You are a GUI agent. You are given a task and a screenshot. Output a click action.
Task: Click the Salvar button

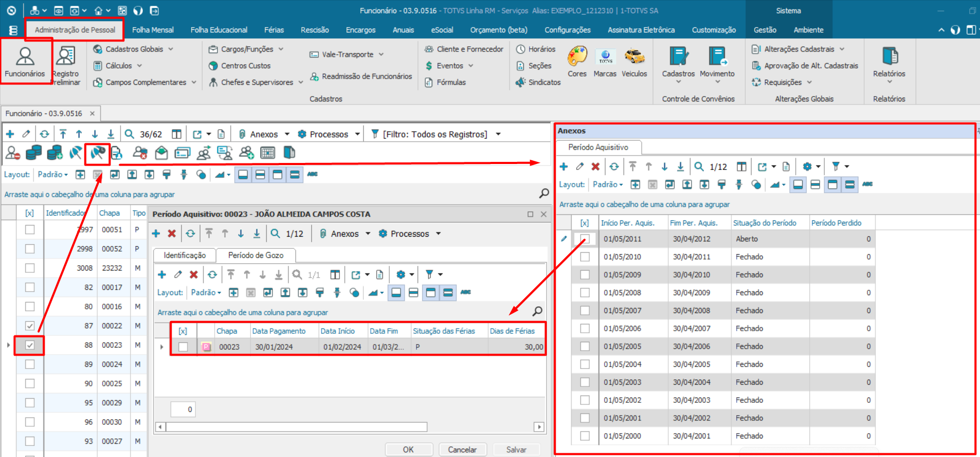point(516,450)
